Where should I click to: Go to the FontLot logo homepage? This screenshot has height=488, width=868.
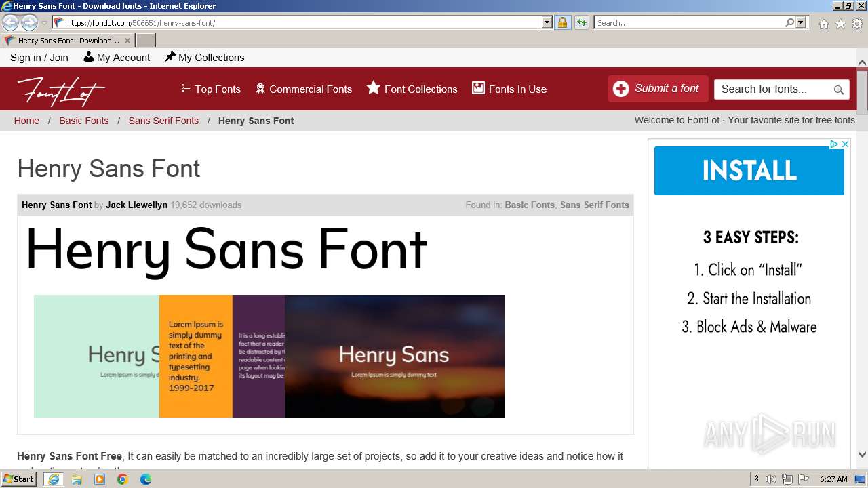[60, 90]
